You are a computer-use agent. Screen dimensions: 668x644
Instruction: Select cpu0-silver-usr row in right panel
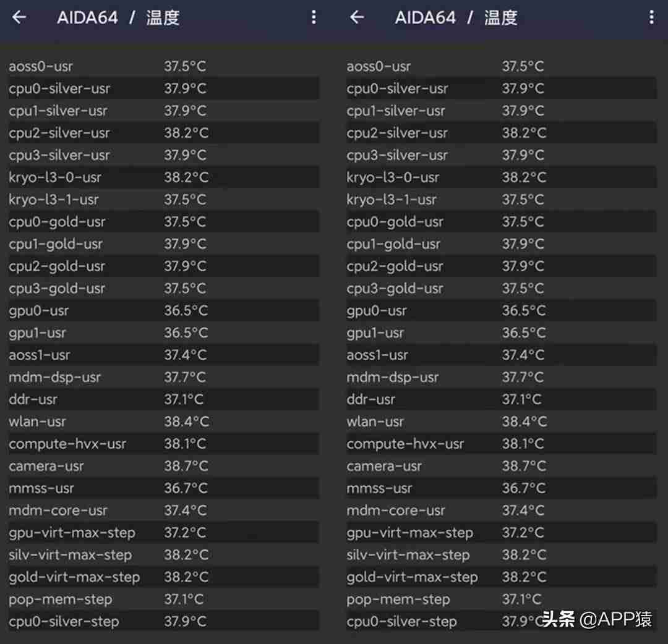501,88
